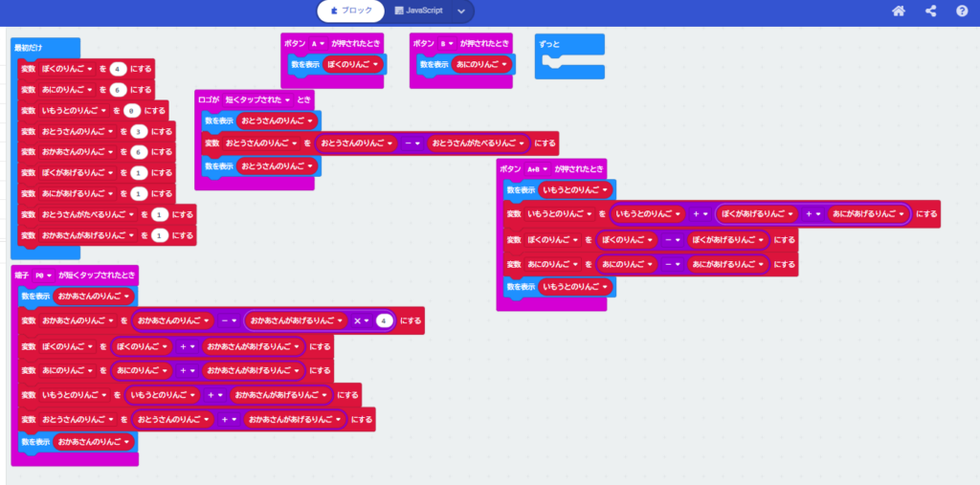Select the 最初だけ on-start block header
This screenshot has height=485, width=980.
pos(46,48)
